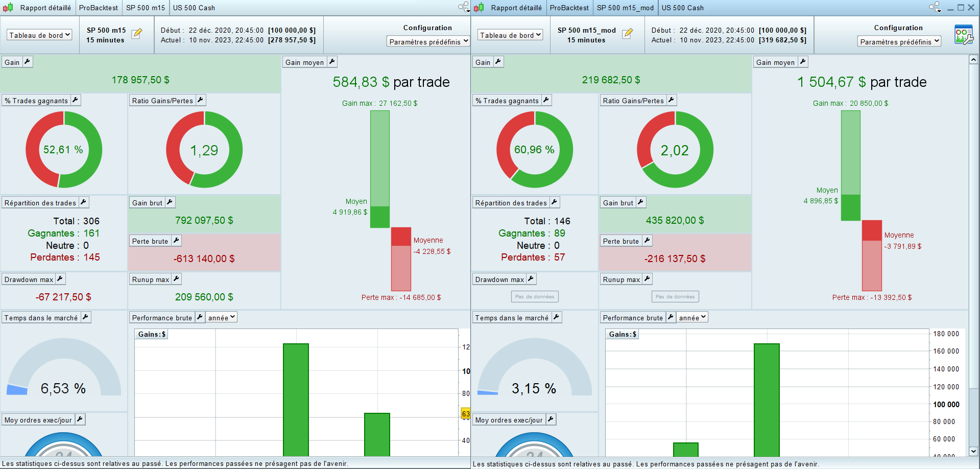Viewport: 980px width, 469px height.
Task: Click the 792 097,50 $ gross gain value
Action: point(204,220)
